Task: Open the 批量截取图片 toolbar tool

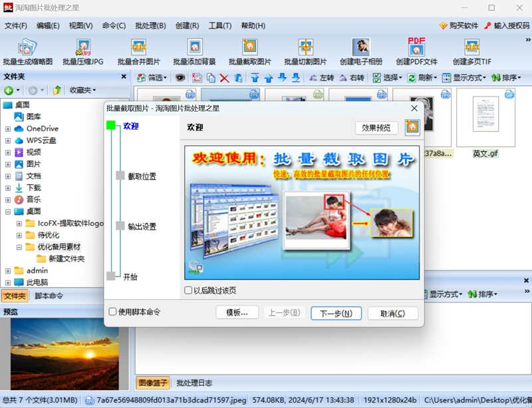Action: tap(250, 52)
